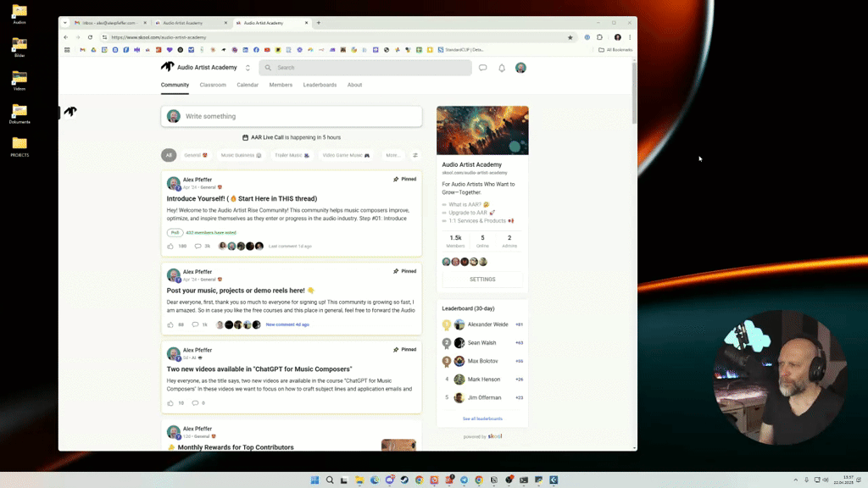
Task: Open Windows taskbar search
Action: click(x=330, y=480)
